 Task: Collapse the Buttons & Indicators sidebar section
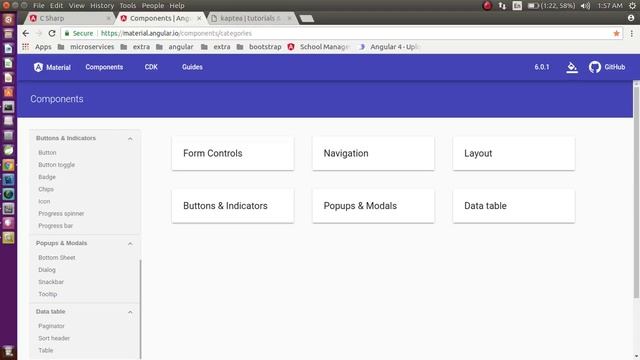130,139
